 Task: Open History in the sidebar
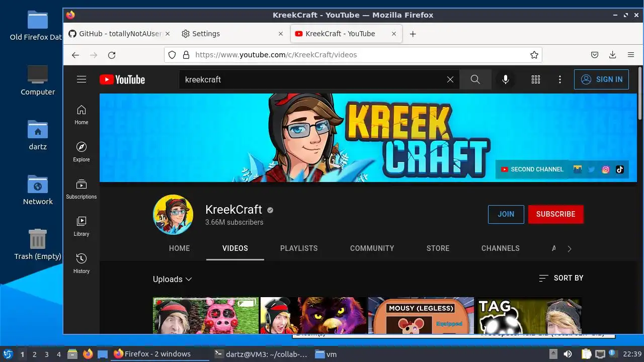(82, 264)
